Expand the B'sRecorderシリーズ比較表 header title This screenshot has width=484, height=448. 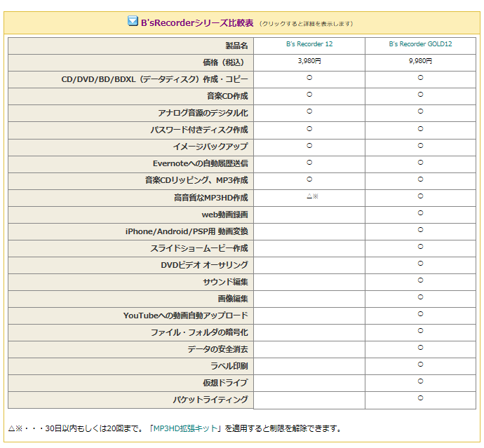pyautogui.click(x=197, y=23)
